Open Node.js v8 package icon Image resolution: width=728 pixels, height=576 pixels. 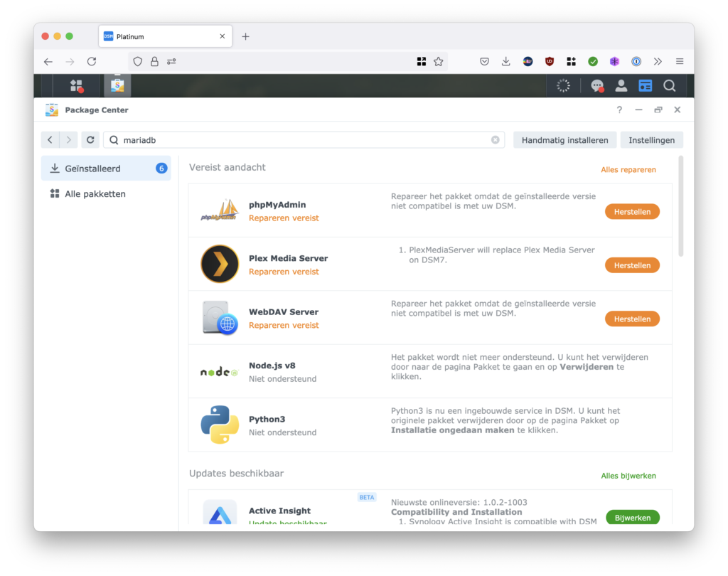pyautogui.click(x=220, y=372)
